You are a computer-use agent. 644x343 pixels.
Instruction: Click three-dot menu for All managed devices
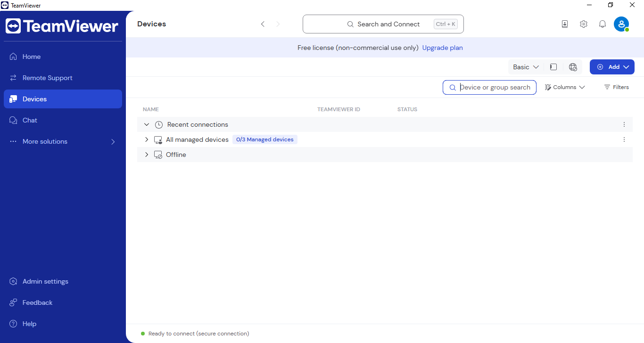pyautogui.click(x=624, y=139)
